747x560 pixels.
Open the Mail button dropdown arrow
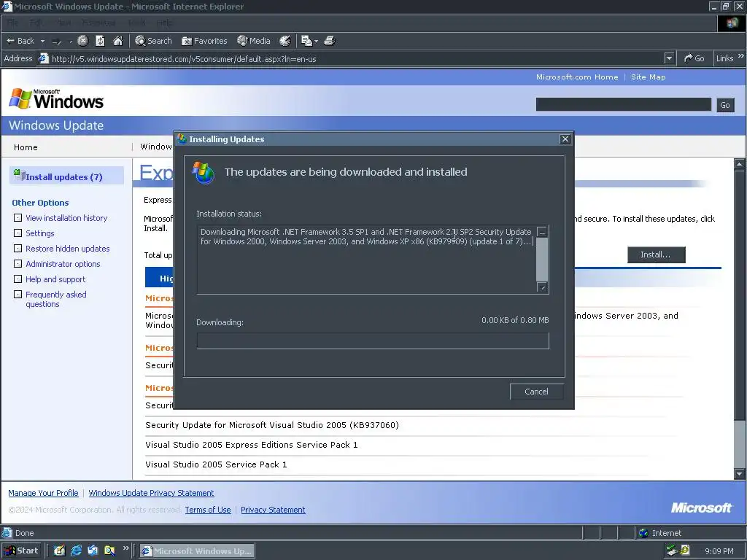(317, 41)
